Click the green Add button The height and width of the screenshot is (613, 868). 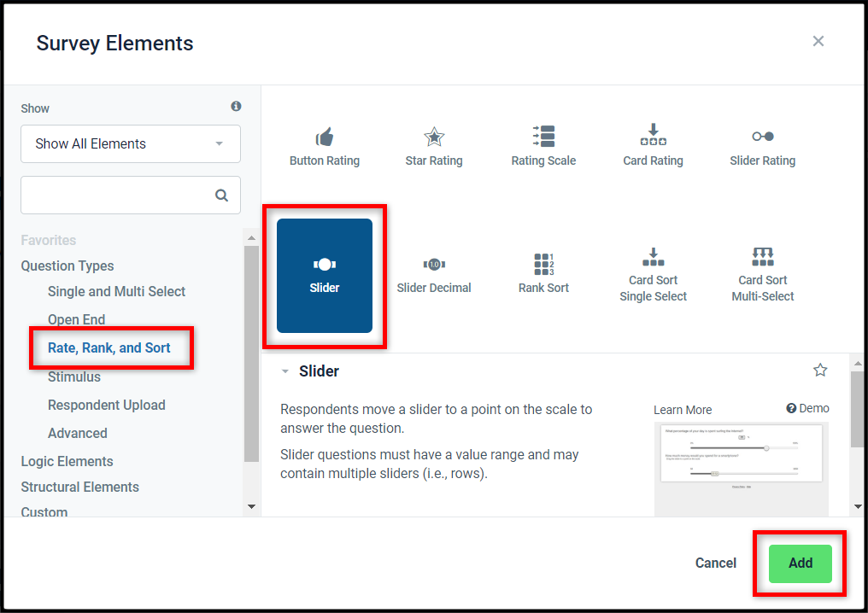click(800, 563)
